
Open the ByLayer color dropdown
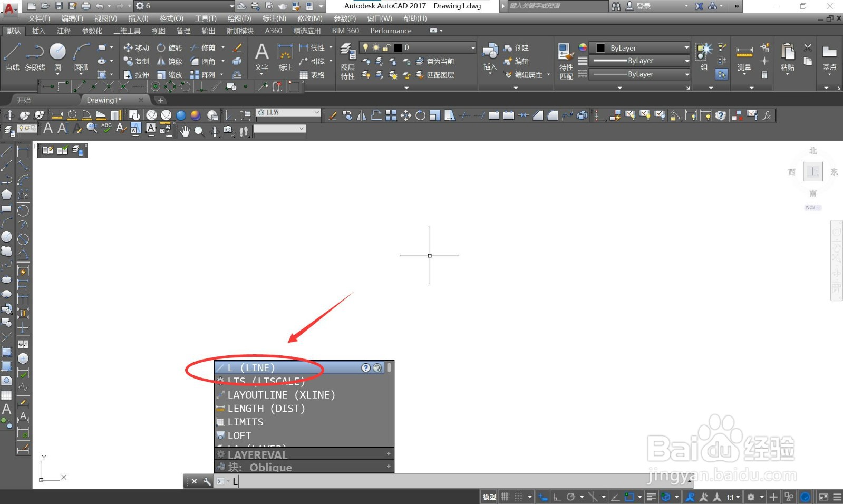[639, 47]
